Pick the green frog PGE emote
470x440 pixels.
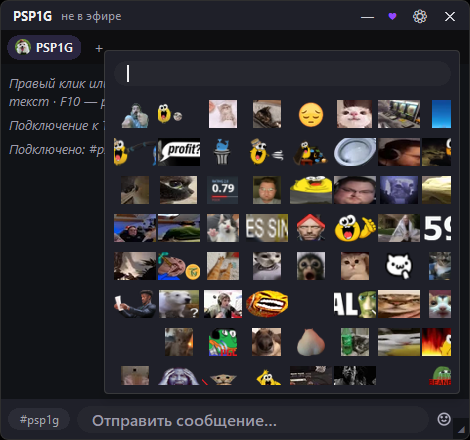pyautogui.click(x=223, y=342)
